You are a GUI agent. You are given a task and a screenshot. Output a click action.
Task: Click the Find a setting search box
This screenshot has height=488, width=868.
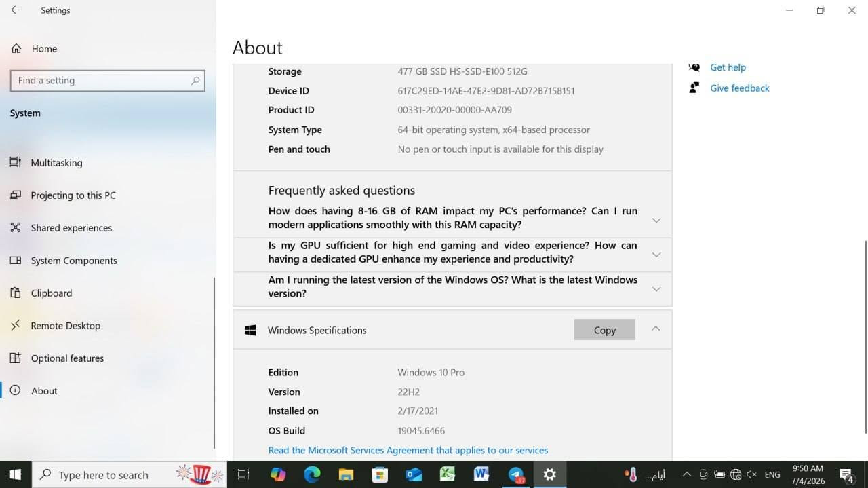coord(107,80)
